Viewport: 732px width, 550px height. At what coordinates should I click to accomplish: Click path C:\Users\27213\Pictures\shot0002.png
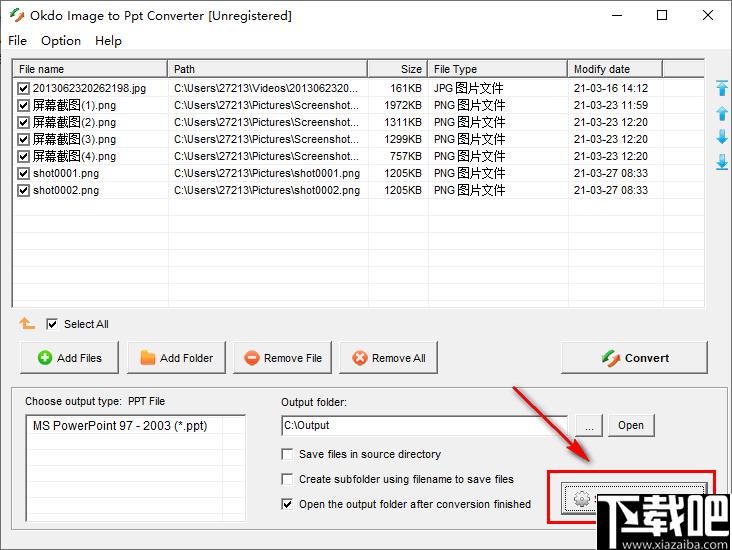[267, 190]
